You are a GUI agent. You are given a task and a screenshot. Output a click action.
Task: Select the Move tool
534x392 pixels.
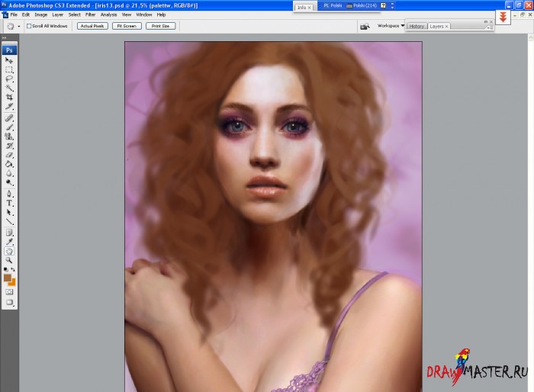coord(9,60)
